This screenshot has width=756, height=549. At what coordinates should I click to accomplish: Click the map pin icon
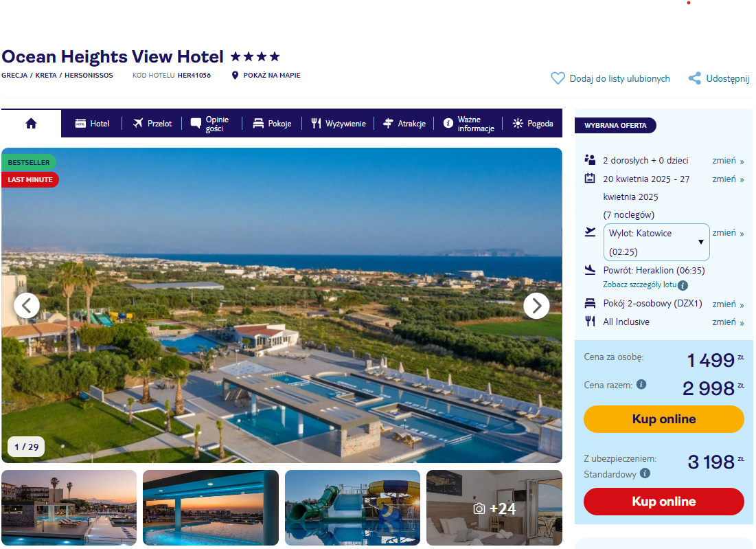point(235,76)
